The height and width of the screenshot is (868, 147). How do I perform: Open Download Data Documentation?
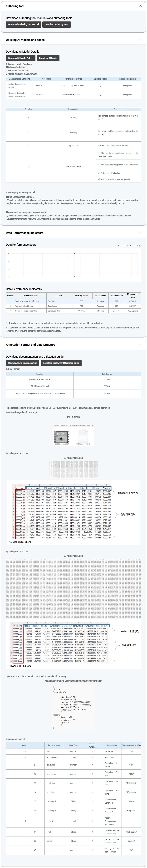pyautogui.click(x=23, y=363)
